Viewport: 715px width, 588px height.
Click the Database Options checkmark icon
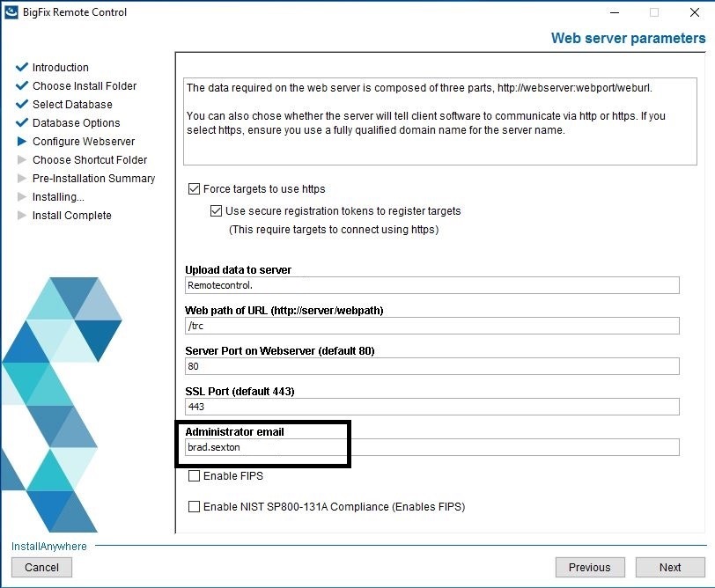coord(22,123)
